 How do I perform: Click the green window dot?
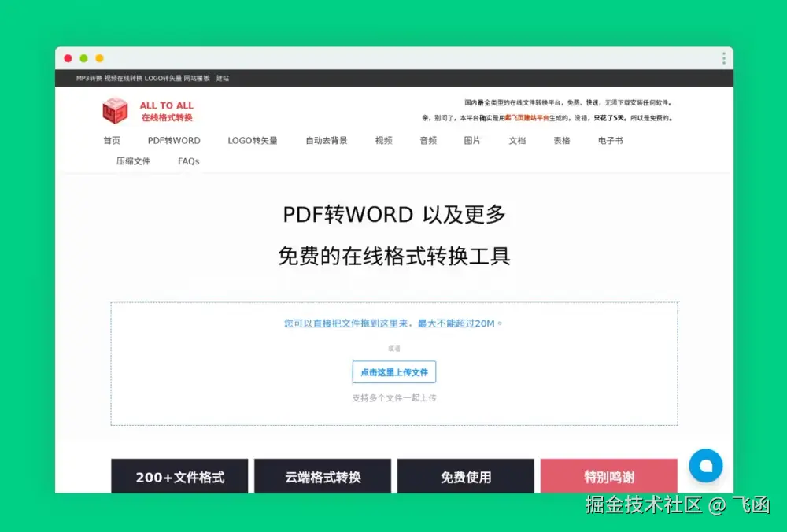pyautogui.click(x=84, y=58)
